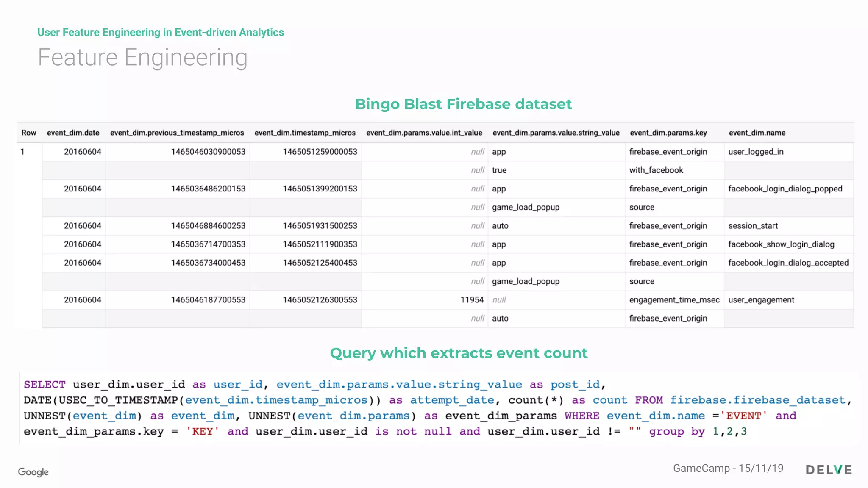Click the 'KEY' string literal in query
This screenshot has height=488, width=868.
203,432
